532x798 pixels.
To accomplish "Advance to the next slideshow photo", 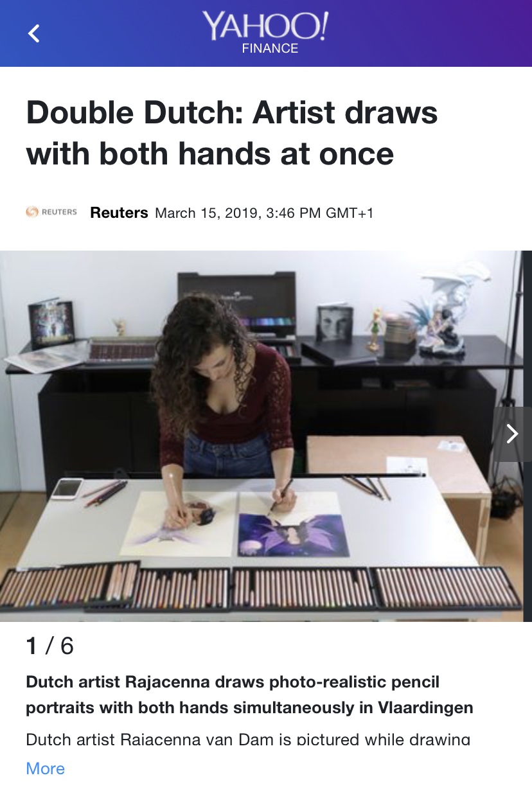I will pyautogui.click(x=512, y=434).
